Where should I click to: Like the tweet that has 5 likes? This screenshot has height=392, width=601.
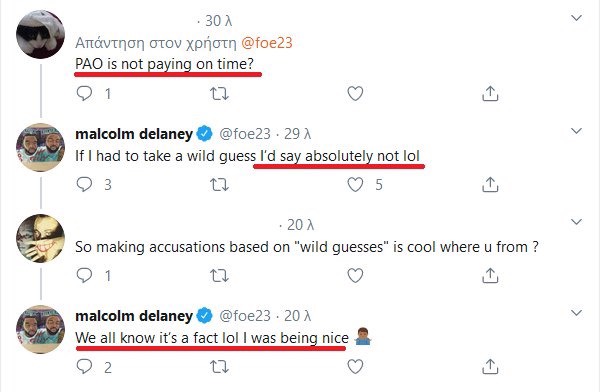[355, 185]
